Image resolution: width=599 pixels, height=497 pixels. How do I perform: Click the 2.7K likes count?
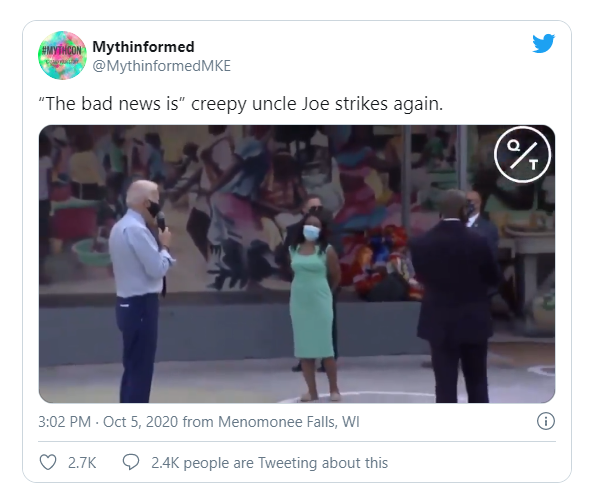click(82, 463)
